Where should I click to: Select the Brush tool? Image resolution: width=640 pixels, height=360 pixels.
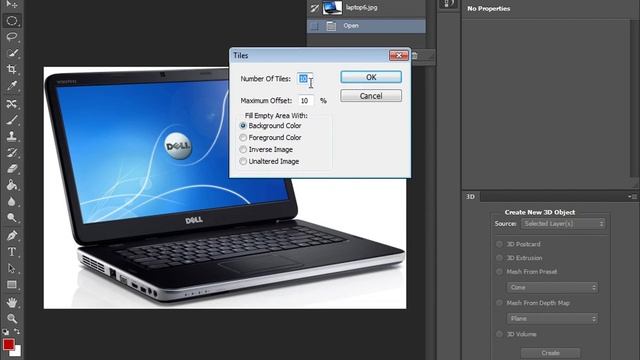click(11, 120)
